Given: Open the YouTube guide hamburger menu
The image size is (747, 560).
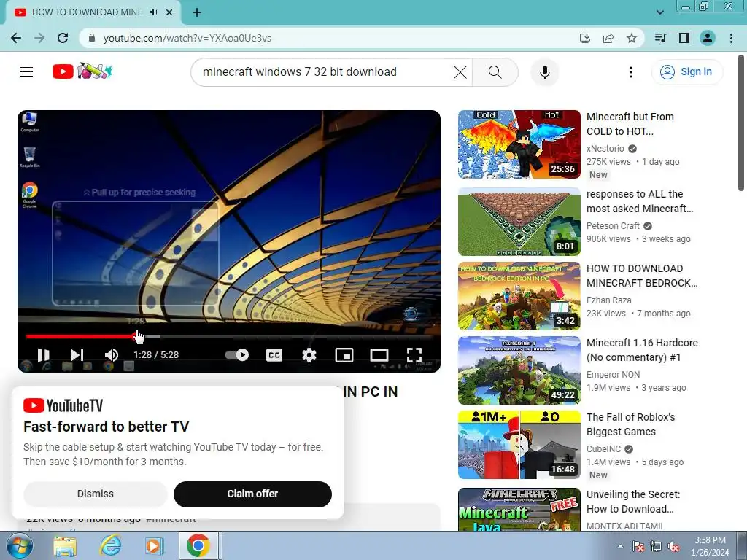Looking at the screenshot, I should [26, 72].
